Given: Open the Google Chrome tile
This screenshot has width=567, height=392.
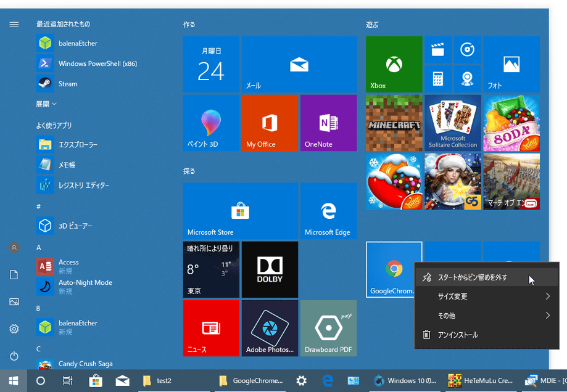Looking at the screenshot, I should click(391, 269).
